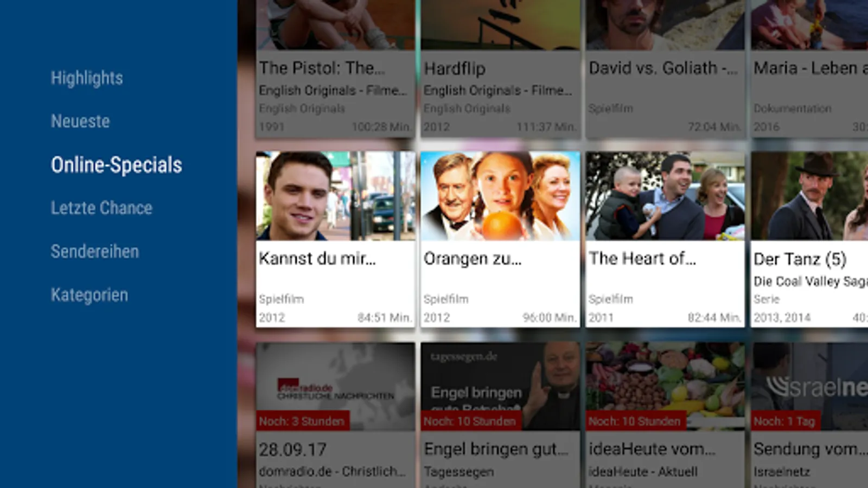This screenshot has width=868, height=488.
Task: Open the Highlights section in the sidebar
Action: pyautogui.click(x=87, y=78)
